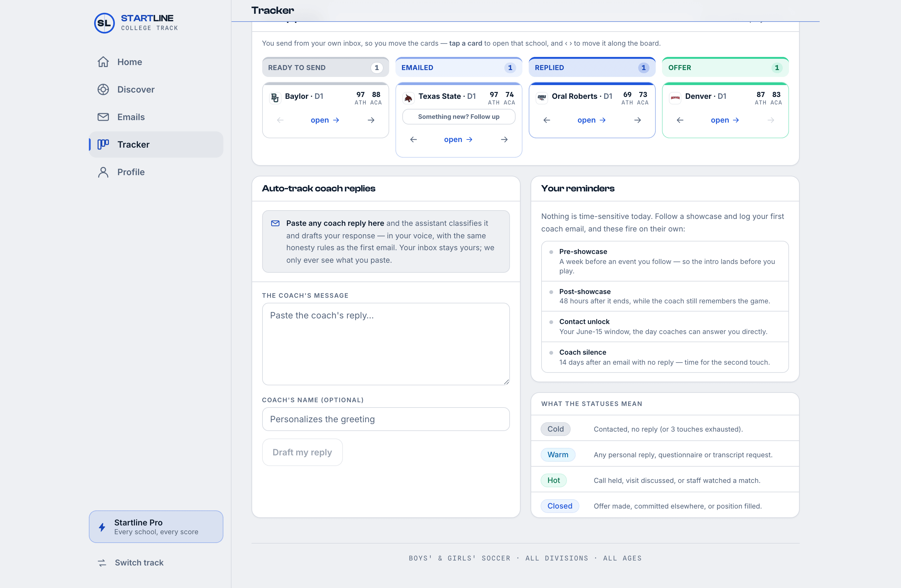Screen dimensions: 901x588
Task: Click the Emails envelope icon
Action: click(103, 117)
